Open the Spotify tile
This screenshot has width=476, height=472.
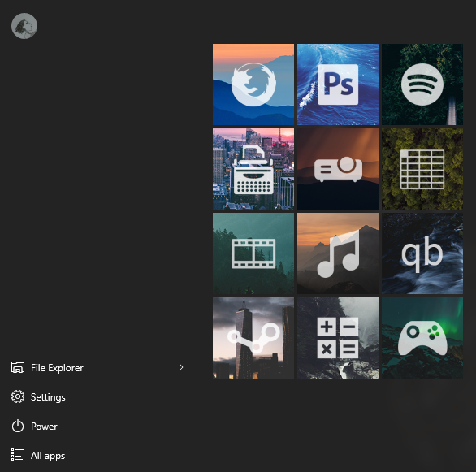pos(422,84)
